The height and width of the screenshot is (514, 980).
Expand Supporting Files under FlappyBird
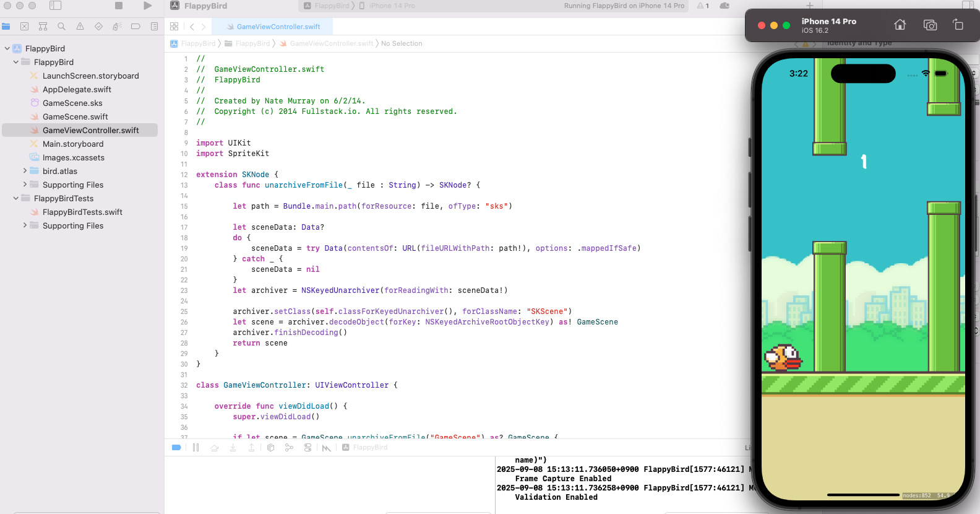click(x=25, y=185)
